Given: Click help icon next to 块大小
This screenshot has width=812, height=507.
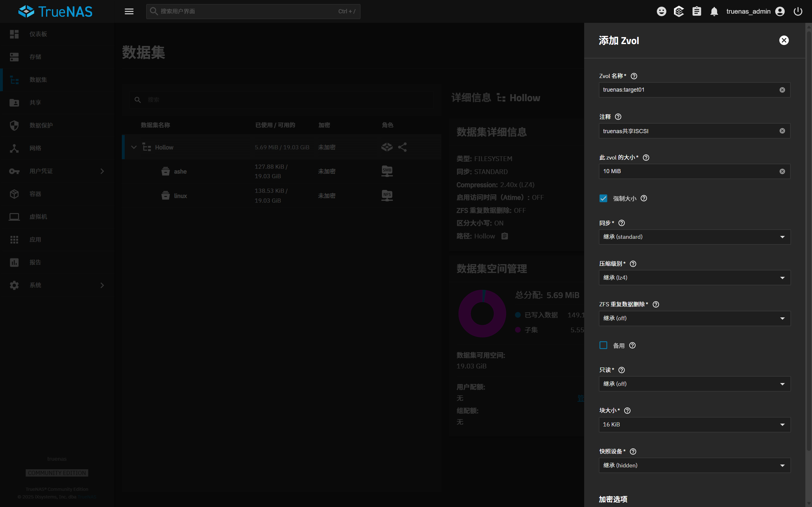Looking at the screenshot, I should [x=627, y=410].
